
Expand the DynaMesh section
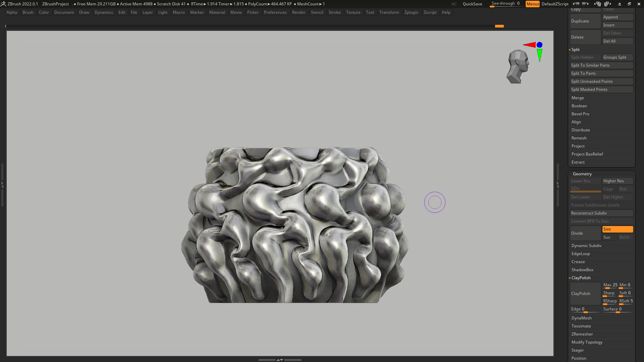[581, 318]
